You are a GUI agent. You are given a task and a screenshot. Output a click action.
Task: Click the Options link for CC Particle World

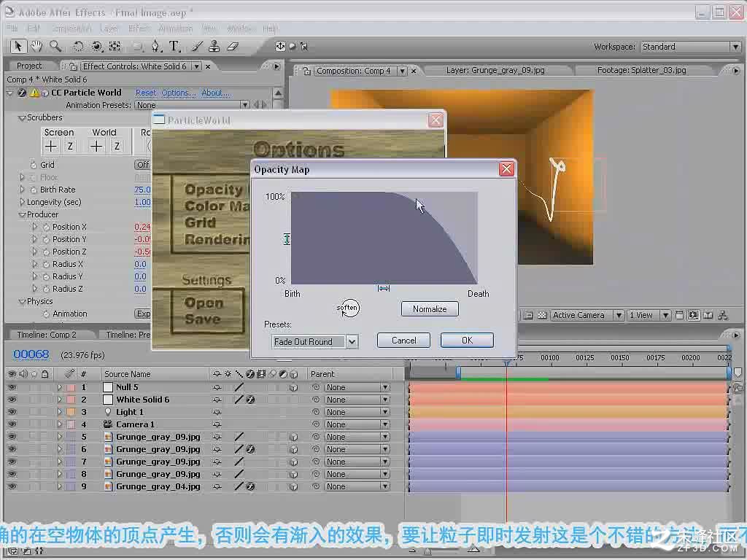(x=178, y=93)
